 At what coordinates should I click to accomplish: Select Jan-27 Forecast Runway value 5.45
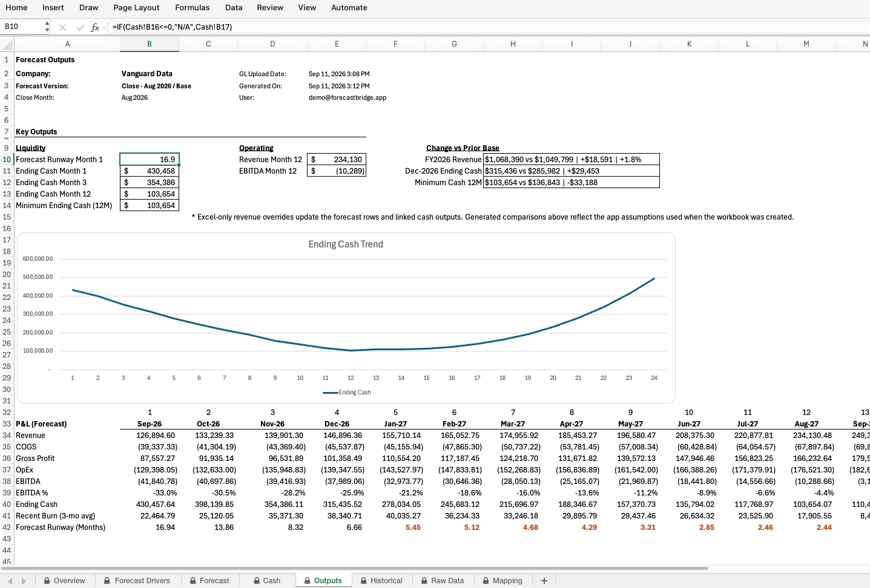(395, 528)
